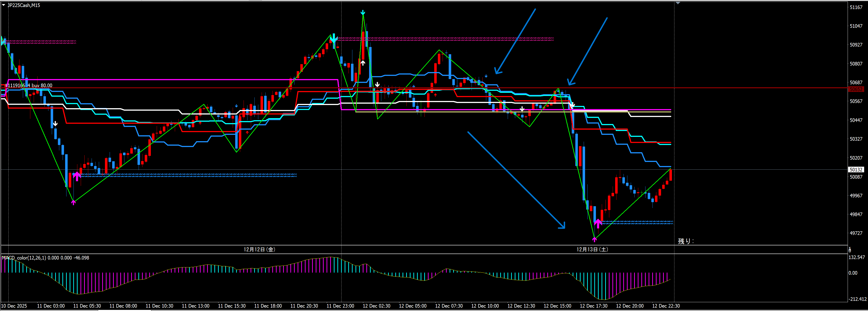Click the large cyan down arrow near 11 Dec 23:00 peak
This screenshot has height=311, width=868.
pyautogui.click(x=333, y=38)
